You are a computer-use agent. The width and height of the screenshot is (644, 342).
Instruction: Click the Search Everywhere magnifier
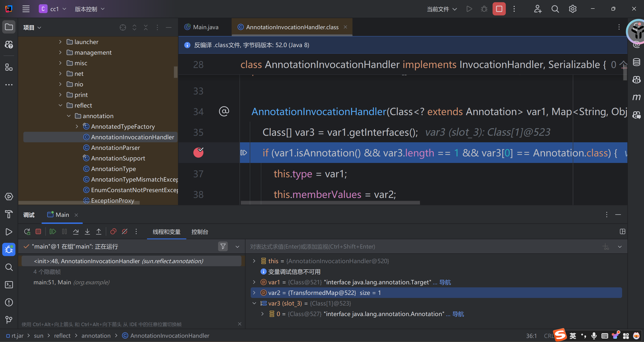click(555, 9)
